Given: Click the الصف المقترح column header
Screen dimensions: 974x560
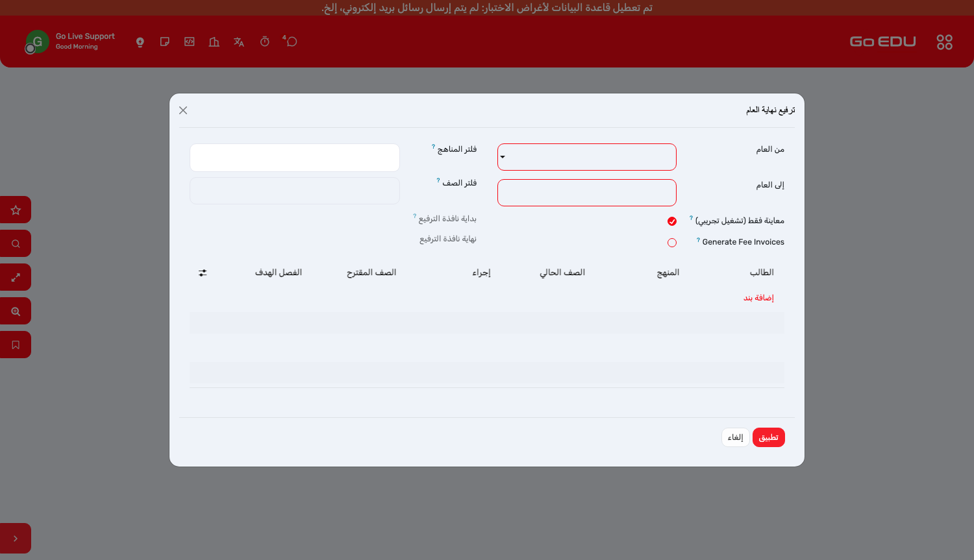Looking at the screenshot, I should tap(371, 273).
